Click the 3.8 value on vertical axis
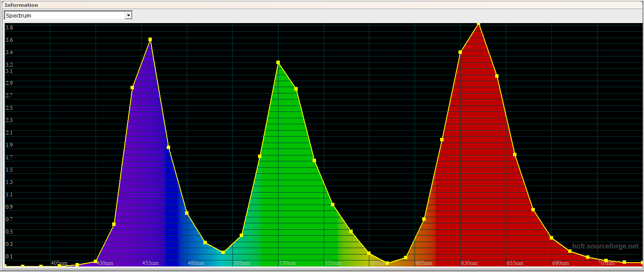This screenshot has height=272, width=644. pyautogui.click(x=9, y=27)
